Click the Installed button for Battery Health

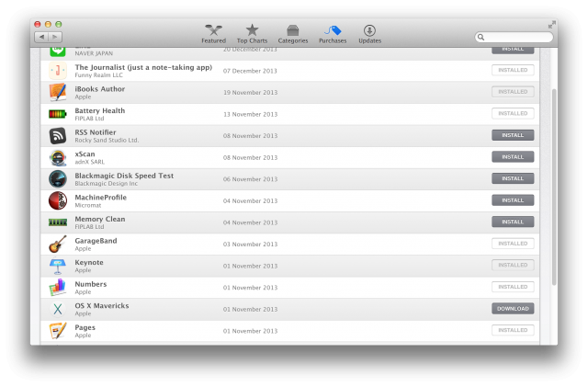[513, 113]
